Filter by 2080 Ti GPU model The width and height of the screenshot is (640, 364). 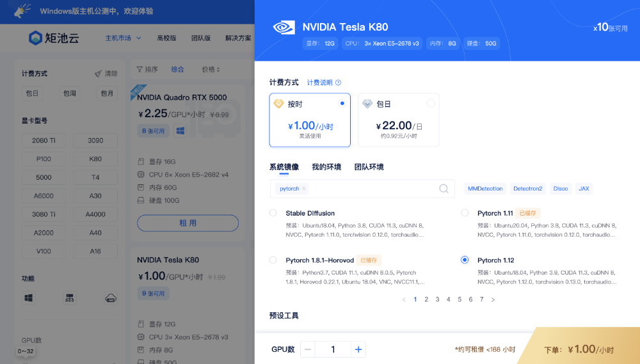point(44,140)
